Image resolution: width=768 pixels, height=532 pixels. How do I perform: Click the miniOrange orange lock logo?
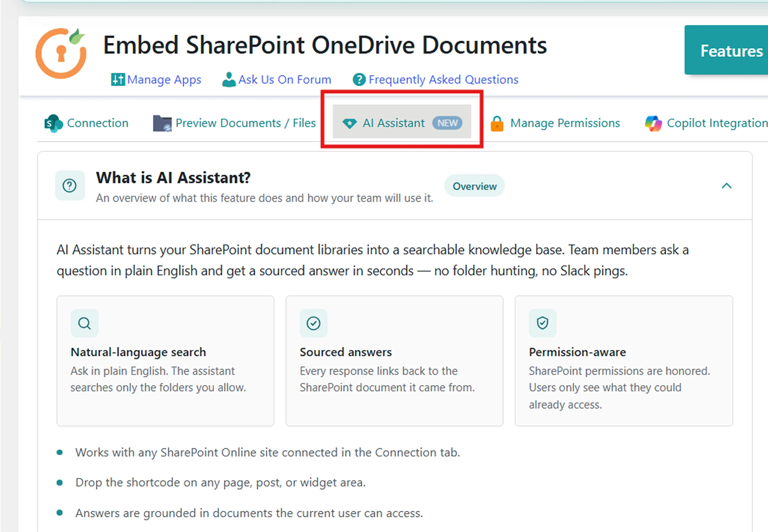61,53
